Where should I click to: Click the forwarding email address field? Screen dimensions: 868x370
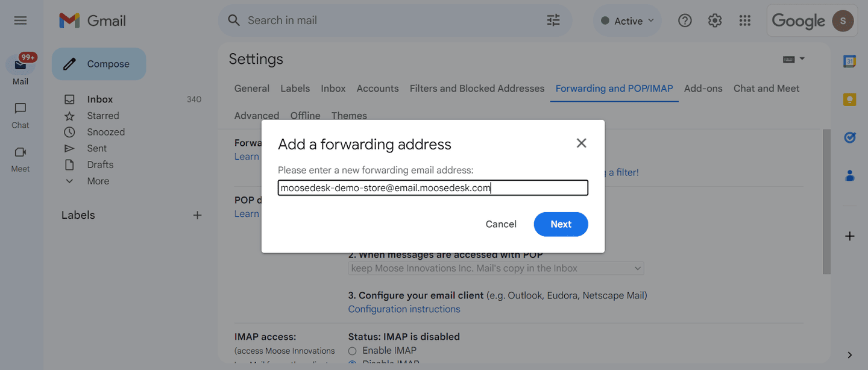pos(433,188)
